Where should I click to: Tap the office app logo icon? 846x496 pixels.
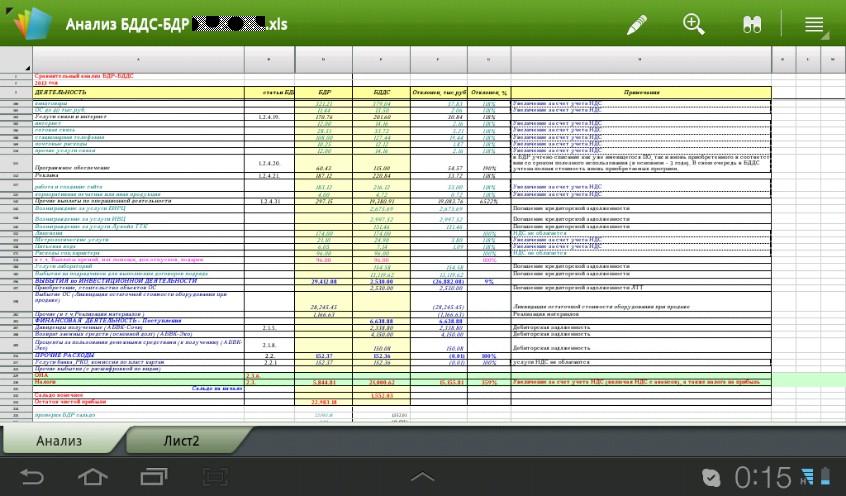pyautogui.click(x=32, y=23)
